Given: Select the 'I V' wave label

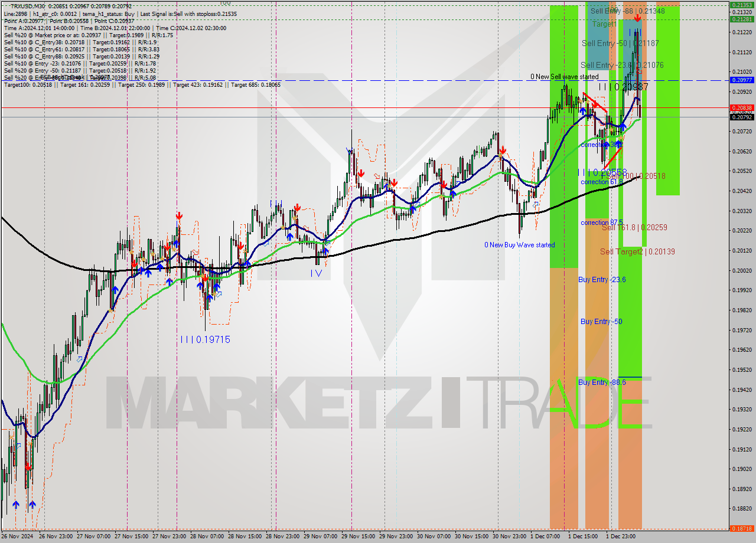Looking at the screenshot, I should [x=316, y=273].
